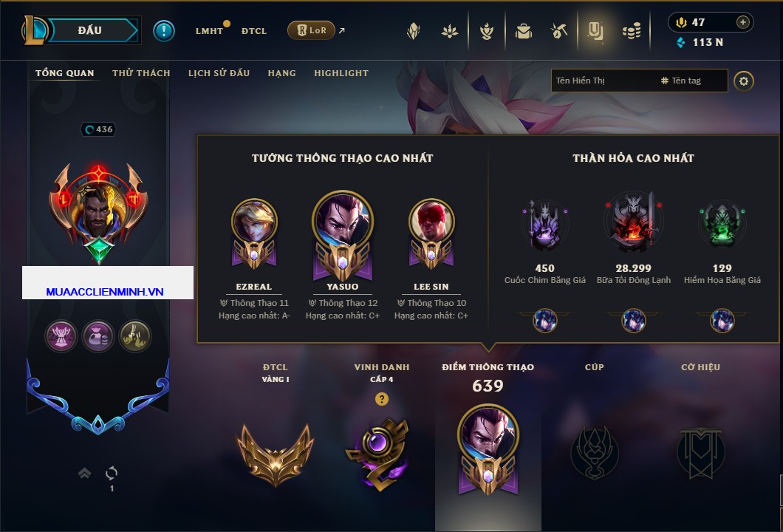Viewport: 783px width, 532px height.
Task: Select the ĐTCL Vàng I rank emblem
Action: click(275, 454)
